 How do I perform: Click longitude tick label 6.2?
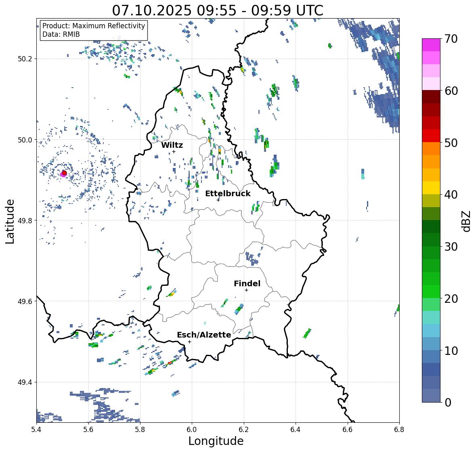pos(244,430)
